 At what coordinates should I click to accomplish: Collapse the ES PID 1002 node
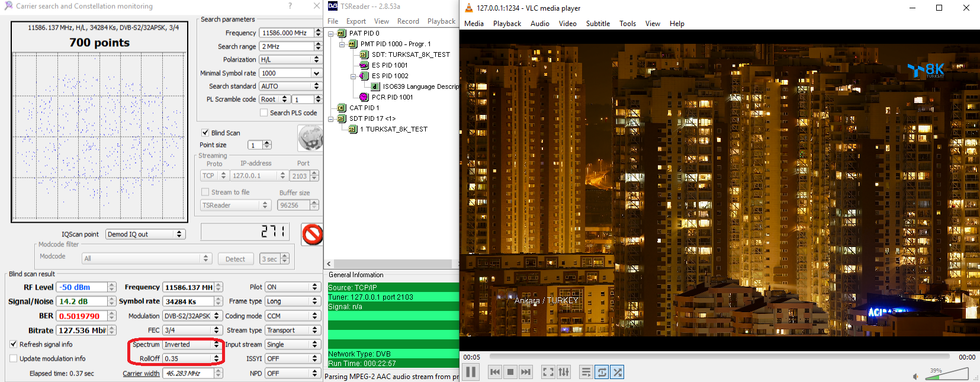point(354,76)
